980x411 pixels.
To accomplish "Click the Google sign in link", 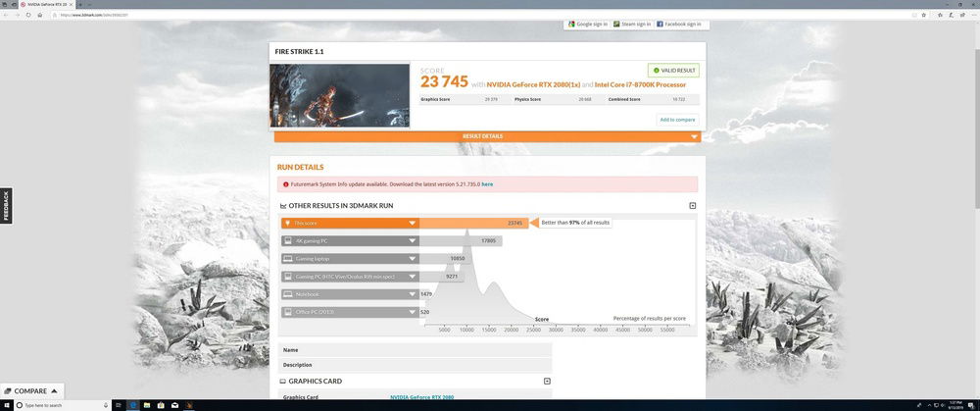I will pos(588,24).
